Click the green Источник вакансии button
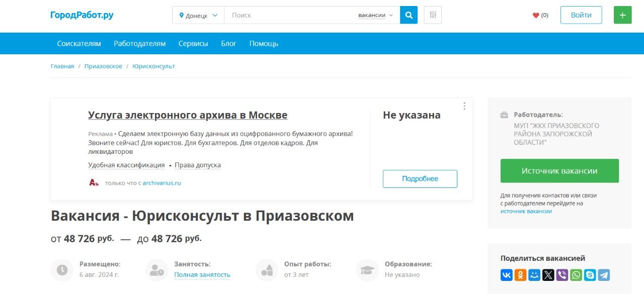 (559, 171)
